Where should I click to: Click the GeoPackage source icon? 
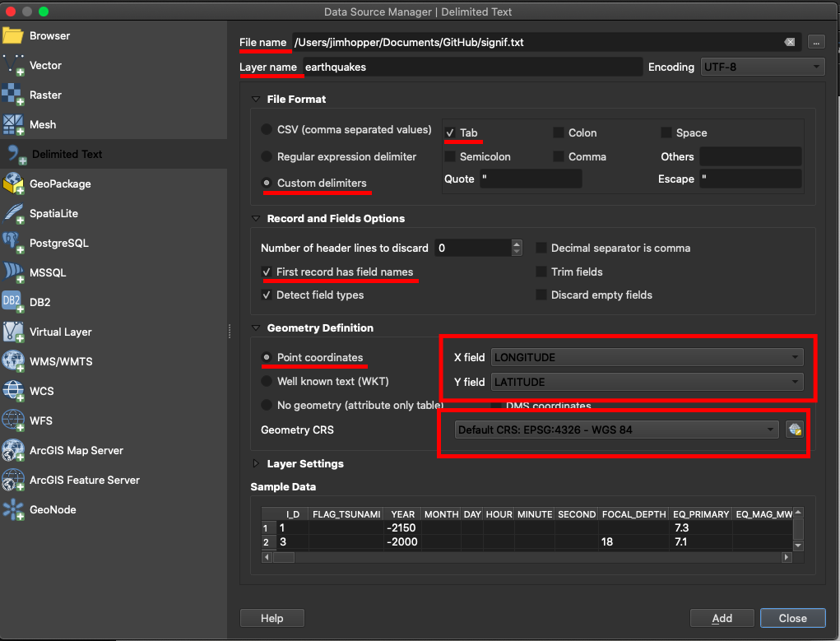tap(14, 183)
